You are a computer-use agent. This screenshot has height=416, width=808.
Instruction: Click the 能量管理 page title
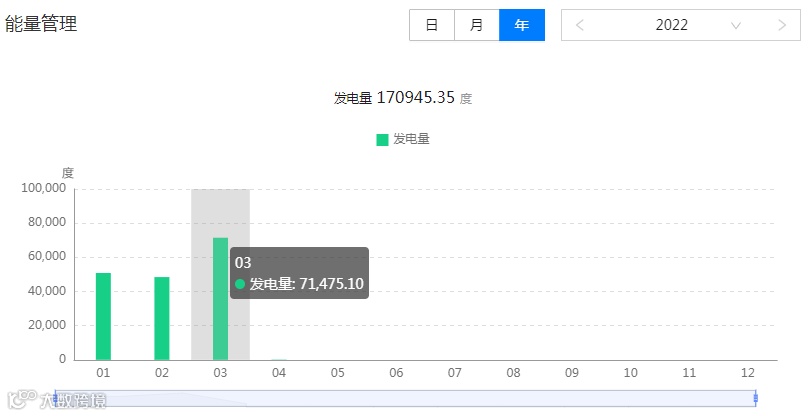pos(41,24)
